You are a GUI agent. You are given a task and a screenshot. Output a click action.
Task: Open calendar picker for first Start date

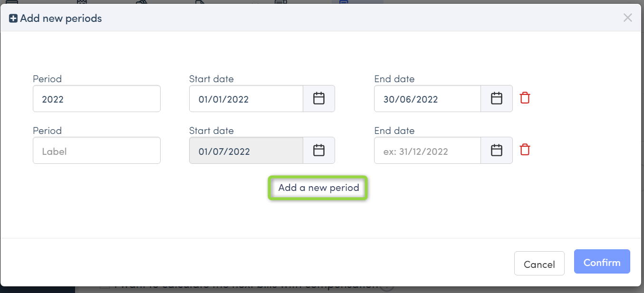(x=319, y=99)
